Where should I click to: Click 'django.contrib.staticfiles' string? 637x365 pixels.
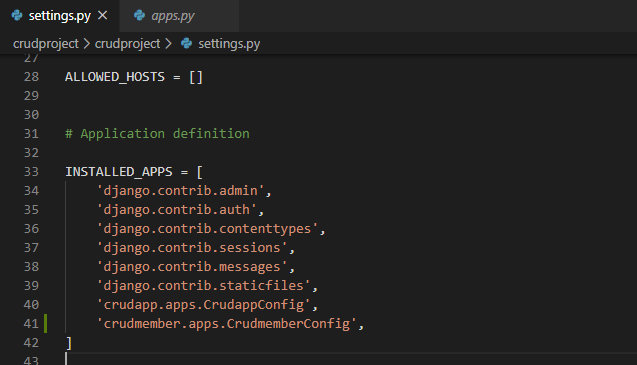point(204,285)
